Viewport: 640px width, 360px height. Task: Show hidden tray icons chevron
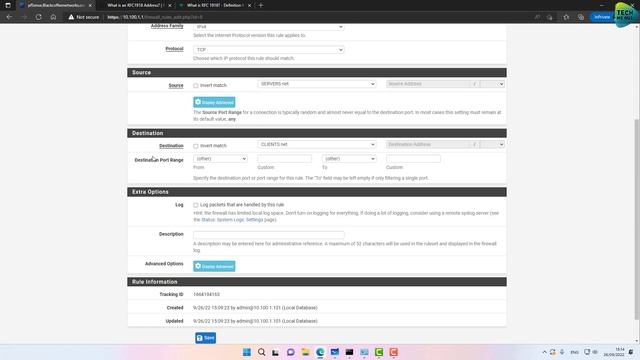click(544, 352)
